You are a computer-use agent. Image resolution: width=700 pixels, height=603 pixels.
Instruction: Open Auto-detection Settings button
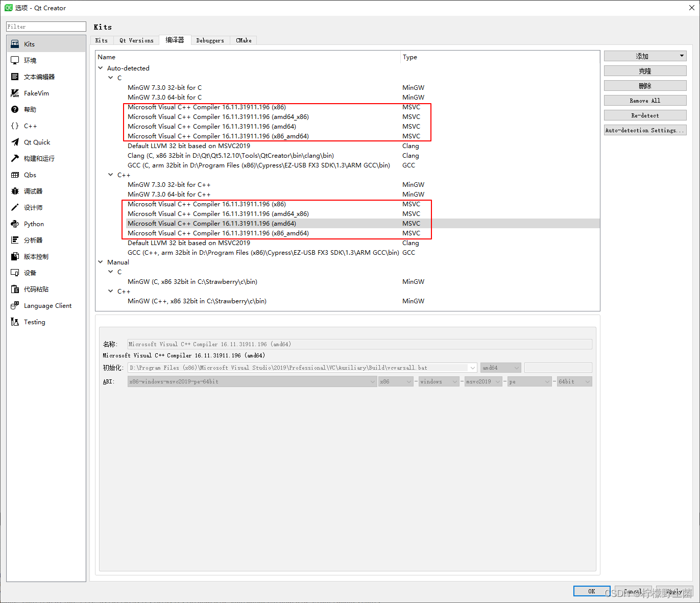point(645,130)
